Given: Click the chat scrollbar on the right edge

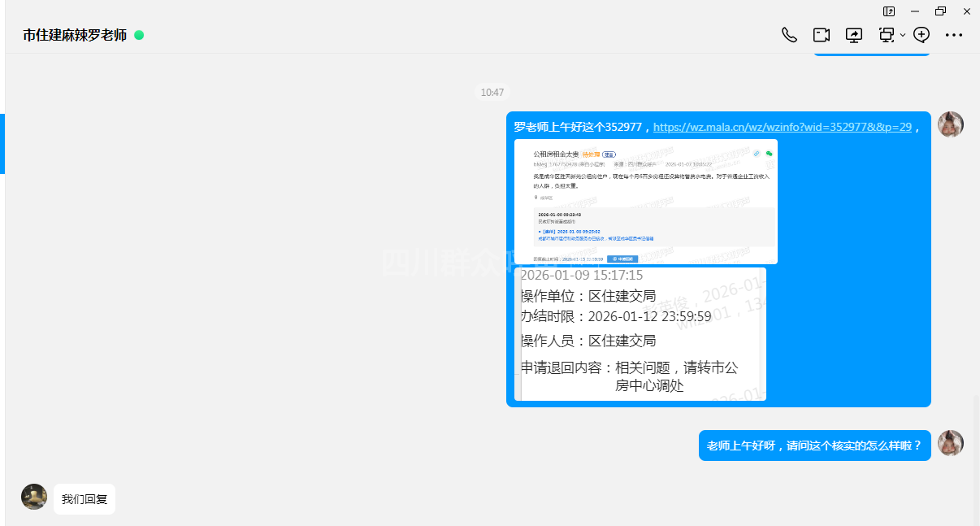Looking at the screenshot, I should tap(976, 455).
